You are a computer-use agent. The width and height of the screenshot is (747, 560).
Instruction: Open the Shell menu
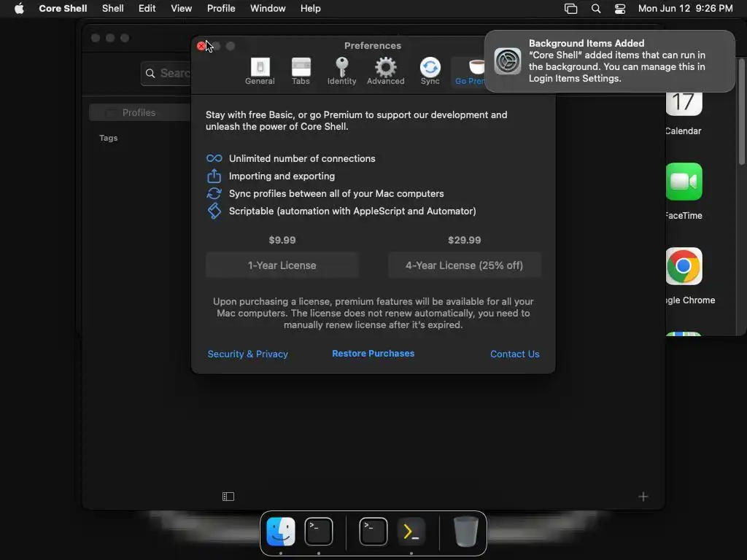(x=113, y=9)
